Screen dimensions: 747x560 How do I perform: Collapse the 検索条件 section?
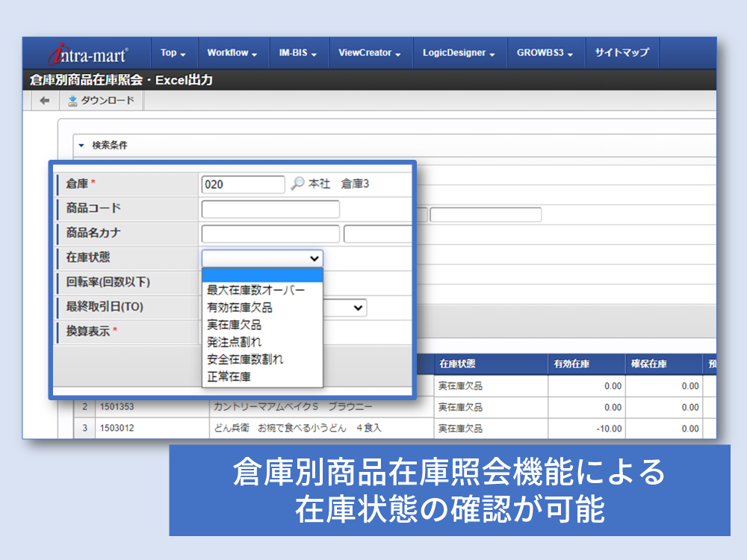point(81,146)
